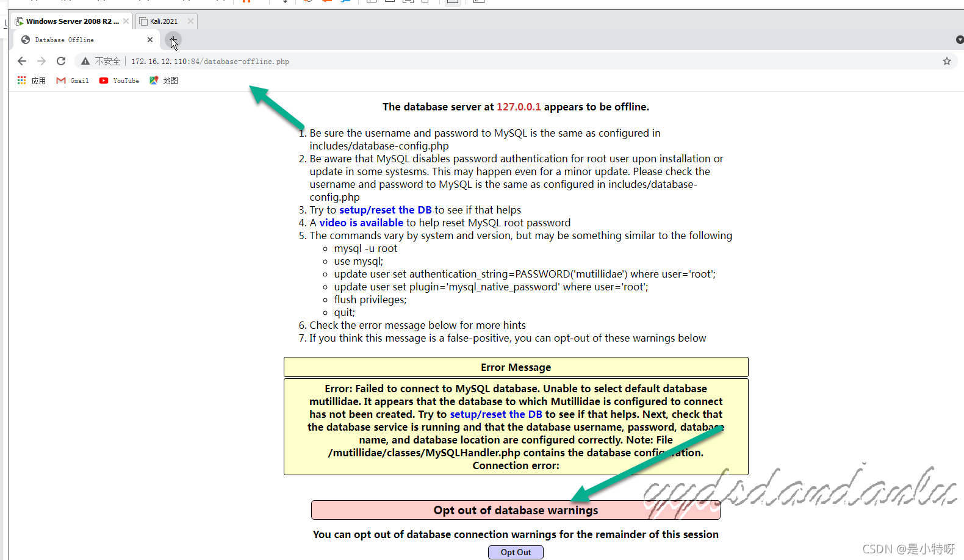Click the database server offline heading
Image resolution: width=964 pixels, height=560 pixels.
[x=516, y=107]
